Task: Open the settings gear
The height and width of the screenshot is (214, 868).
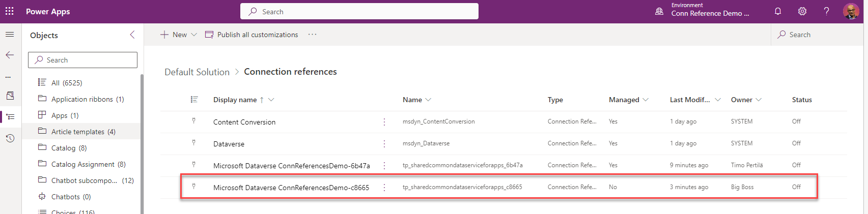Action: click(802, 11)
